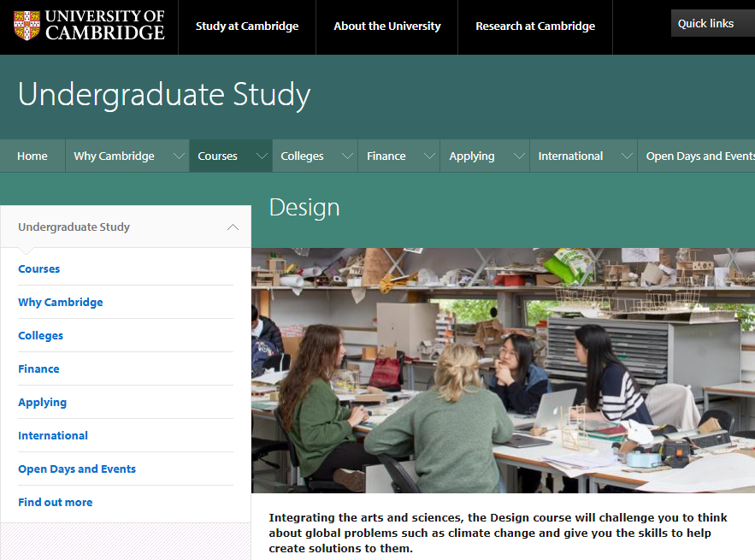The image size is (755, 560).
Task: Open the Find out more sidebar link
Action: tap(56, 503)
